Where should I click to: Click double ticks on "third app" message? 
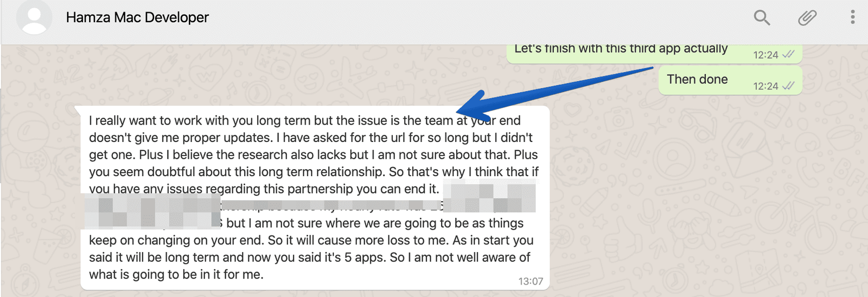[x=789, y=54]
